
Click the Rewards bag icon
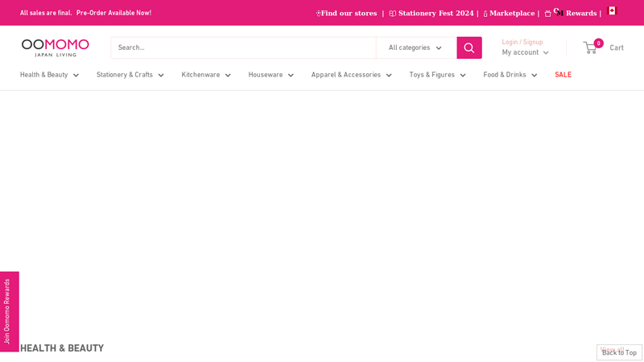[x=547, y=14]
